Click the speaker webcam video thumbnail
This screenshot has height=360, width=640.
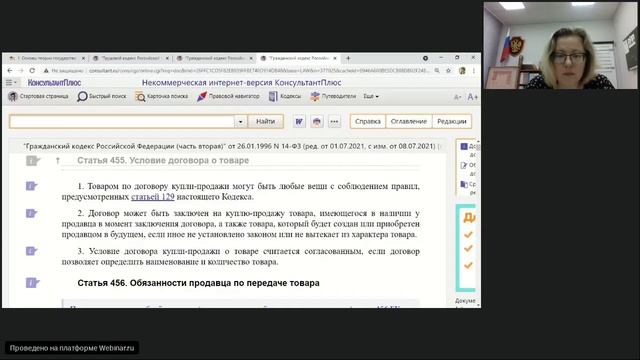(x=560, y=45)
